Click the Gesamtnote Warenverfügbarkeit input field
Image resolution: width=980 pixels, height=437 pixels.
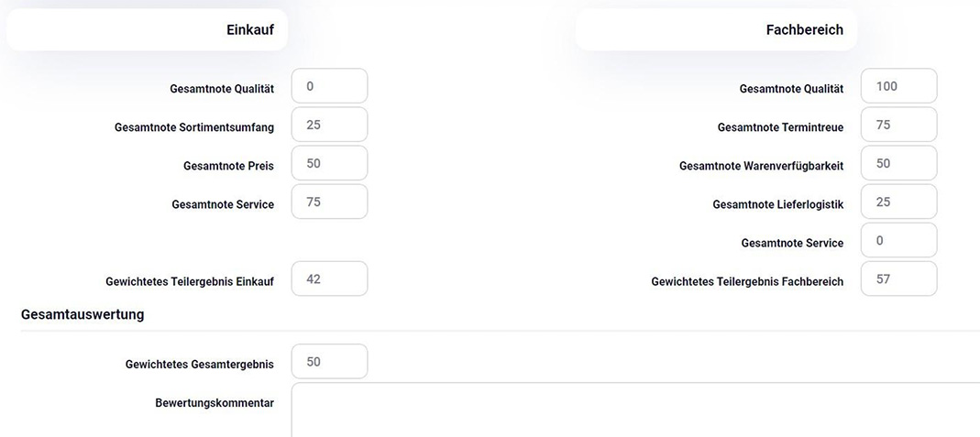click(x=898, y=163)
